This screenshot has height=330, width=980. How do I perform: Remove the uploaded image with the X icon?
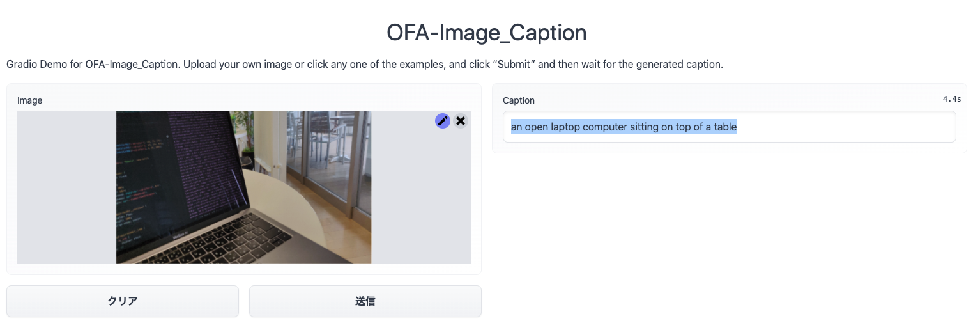[x=461, y=121]
